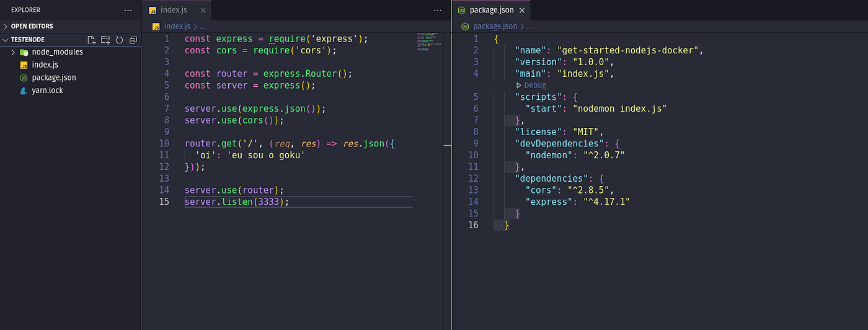
Task: Click line number 10 in index.js
Action: click(x=164, y=143)
